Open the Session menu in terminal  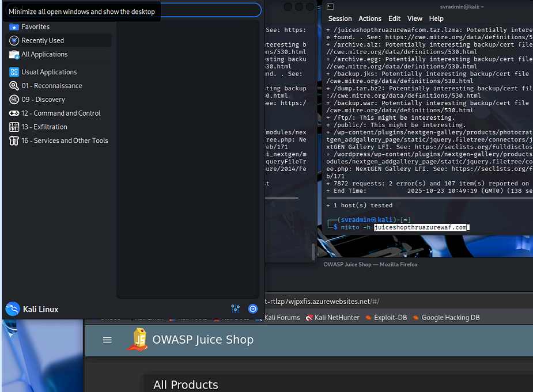click(340, 18)
